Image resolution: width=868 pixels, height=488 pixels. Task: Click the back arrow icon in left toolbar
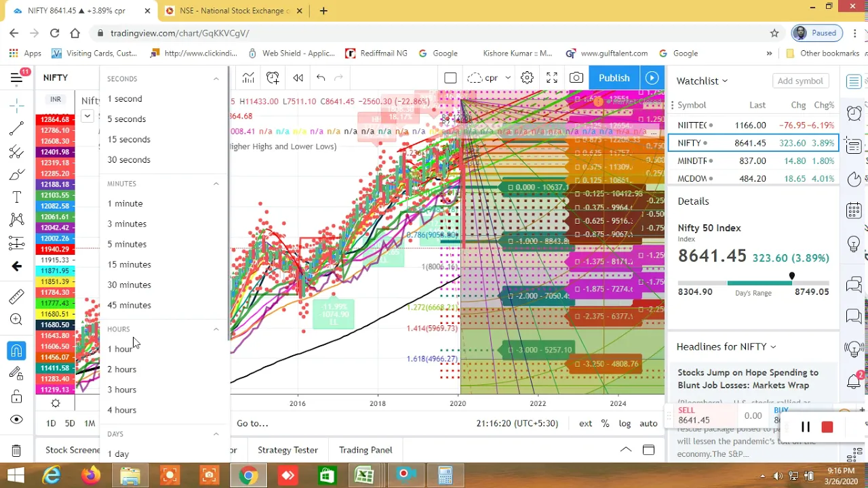(17, 266)
